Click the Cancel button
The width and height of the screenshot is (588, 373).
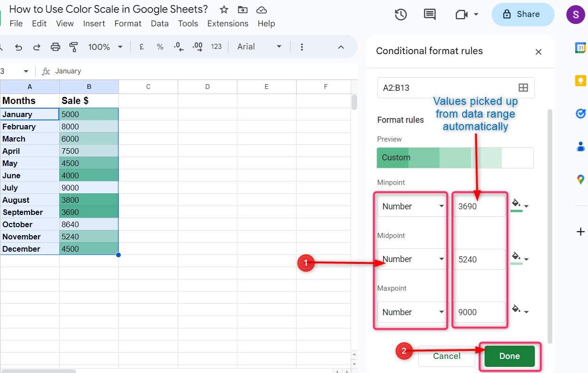tap(447, 356)
